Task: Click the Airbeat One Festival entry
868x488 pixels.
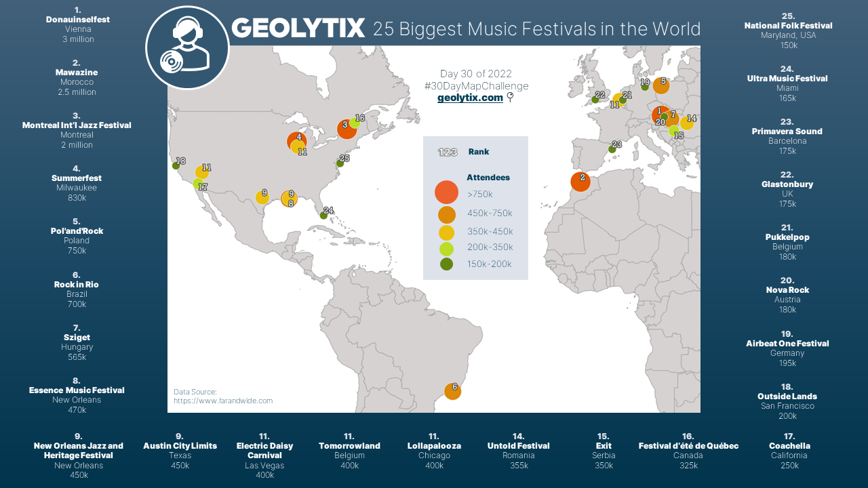Action: 787,348
